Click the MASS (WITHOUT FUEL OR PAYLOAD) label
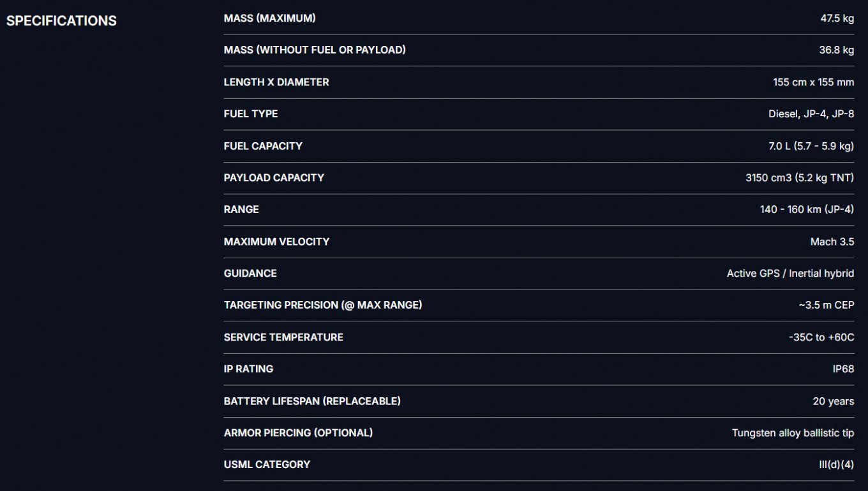The width and height of the screenshot is (868, 491). (x=315, y=50)
